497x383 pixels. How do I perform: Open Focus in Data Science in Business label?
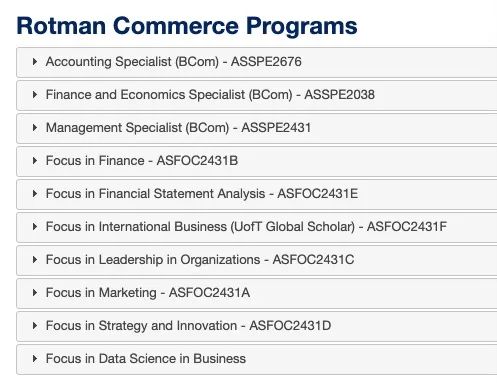(x=146, y=359)
